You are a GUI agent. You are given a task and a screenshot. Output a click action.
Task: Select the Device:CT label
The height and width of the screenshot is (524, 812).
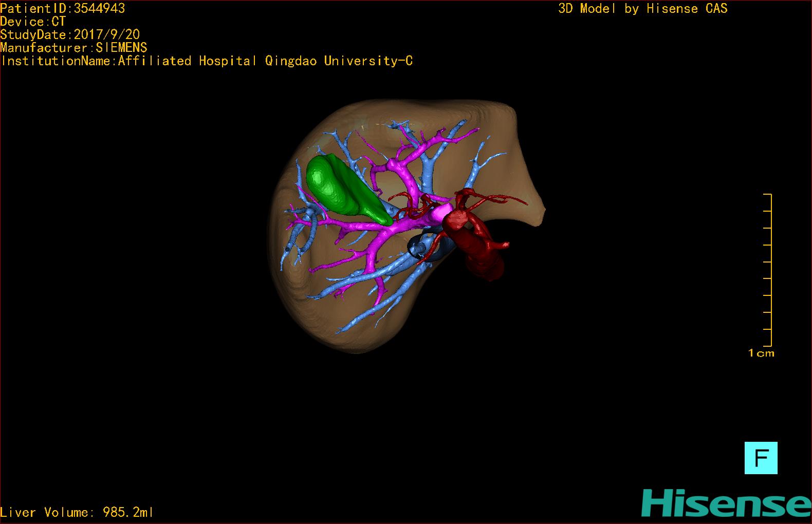coord(33,22)
